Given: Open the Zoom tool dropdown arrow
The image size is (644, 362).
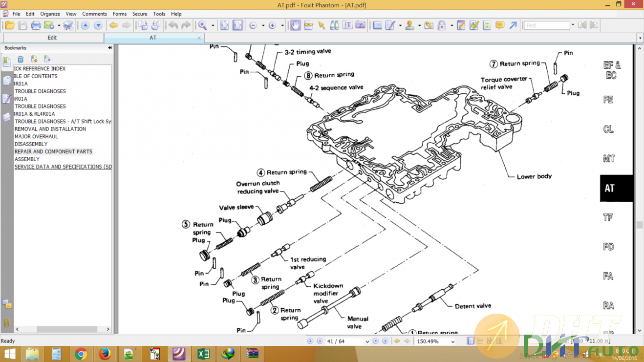Looking at the screenshot, I should tap(213, 25).
